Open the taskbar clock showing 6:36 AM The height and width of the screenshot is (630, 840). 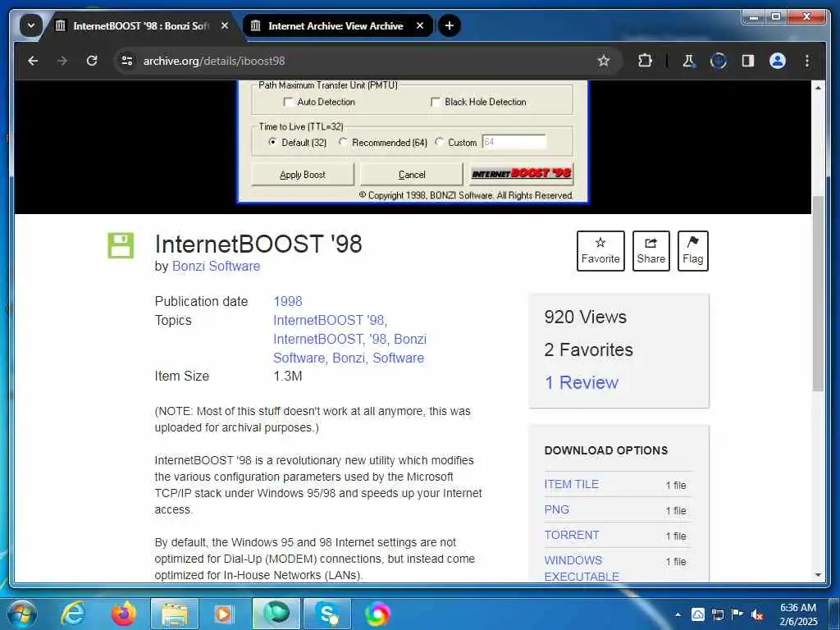point(798,614)
